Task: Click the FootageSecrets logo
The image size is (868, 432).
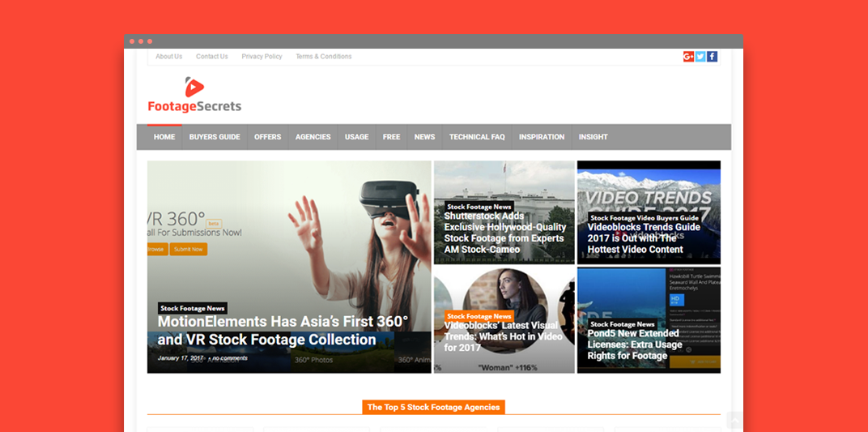Action: (x=194, y=95)
